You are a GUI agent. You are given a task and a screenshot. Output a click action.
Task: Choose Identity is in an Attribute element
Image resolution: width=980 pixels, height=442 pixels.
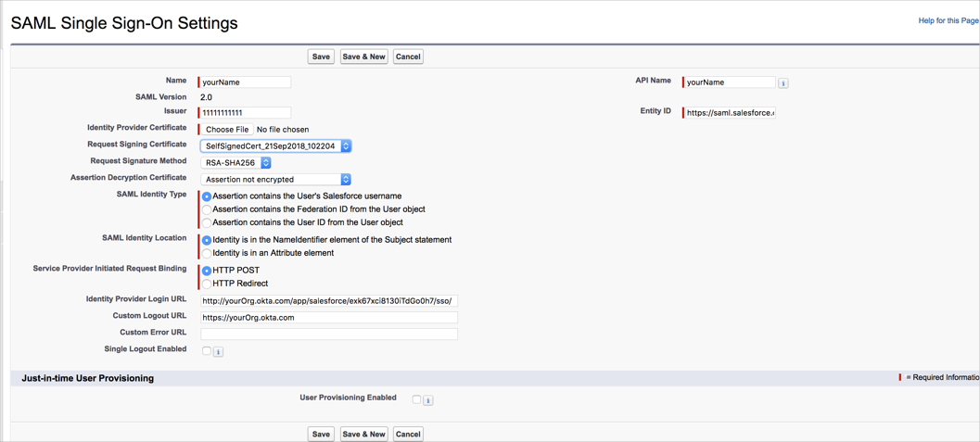(x=208, y=254)
